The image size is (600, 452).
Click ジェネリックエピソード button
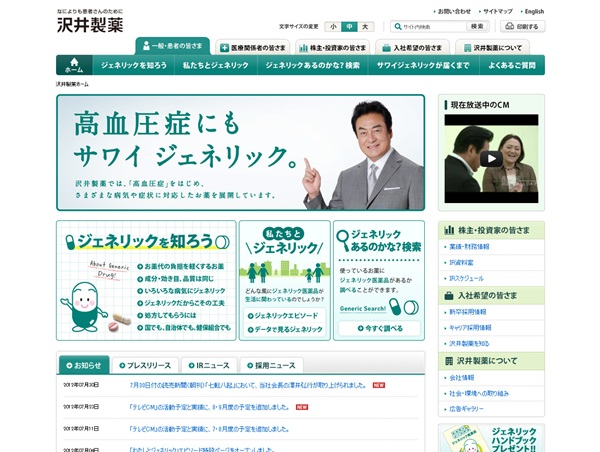(285, 316)
